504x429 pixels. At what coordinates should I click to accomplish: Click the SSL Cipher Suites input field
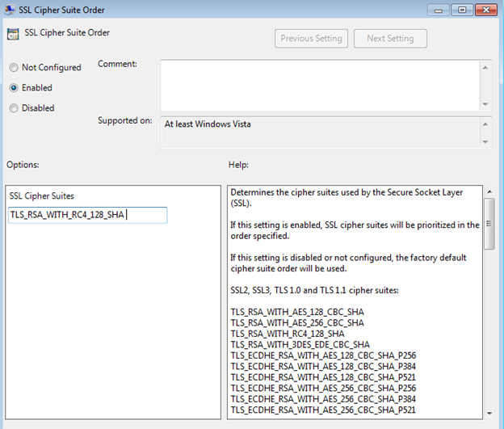87,215
